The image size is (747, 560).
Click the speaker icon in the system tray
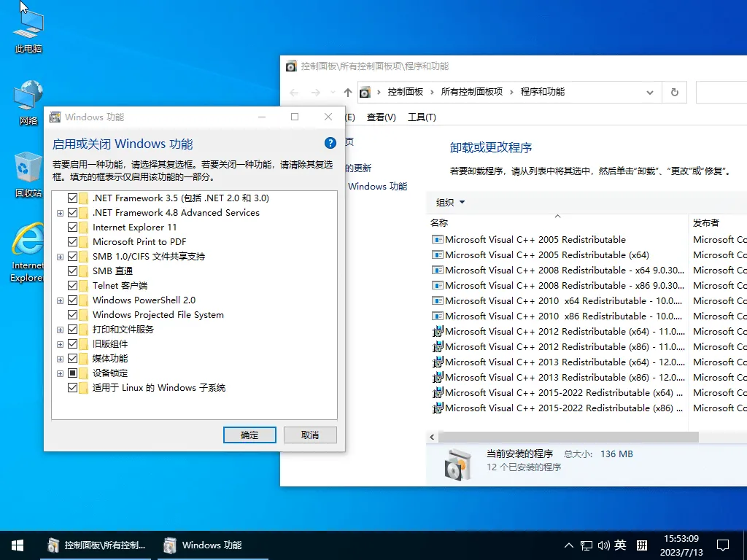click(x=604, y=545)
